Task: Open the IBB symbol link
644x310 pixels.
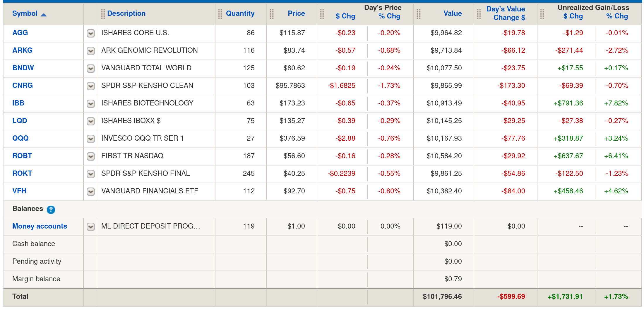Action: click(18, 103)
